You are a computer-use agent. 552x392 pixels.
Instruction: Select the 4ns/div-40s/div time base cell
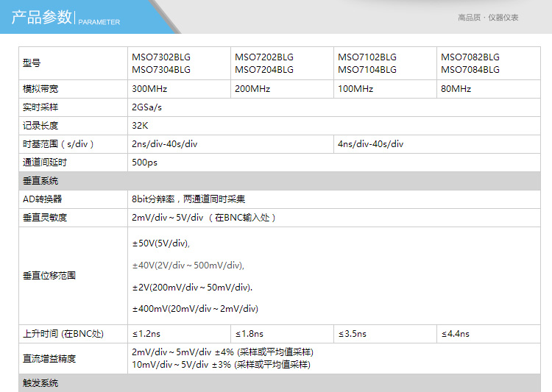tap(370, 144)
